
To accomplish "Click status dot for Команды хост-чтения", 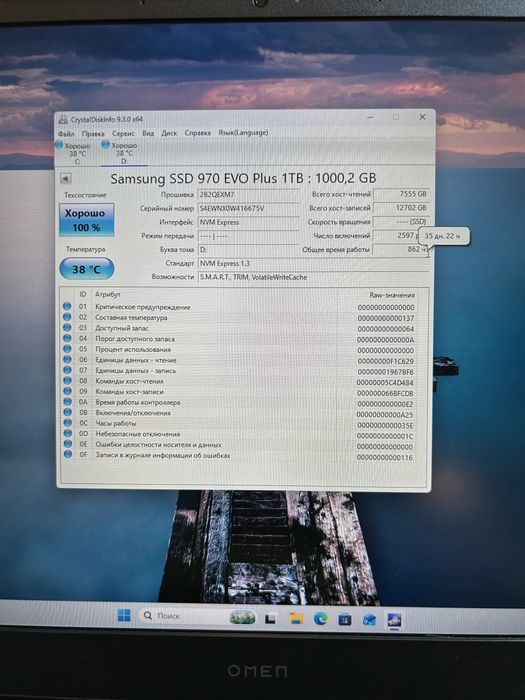I will point(67,380).
